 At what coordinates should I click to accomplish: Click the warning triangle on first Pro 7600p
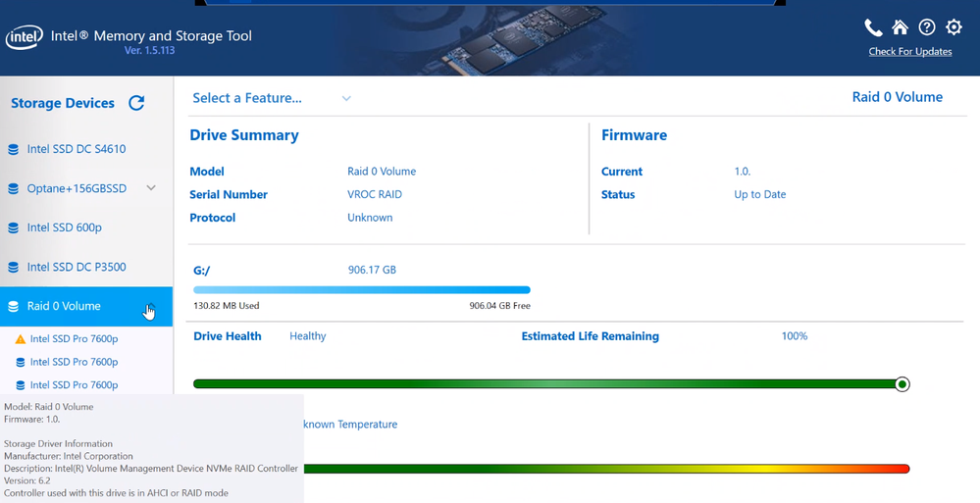pos(20,339)
